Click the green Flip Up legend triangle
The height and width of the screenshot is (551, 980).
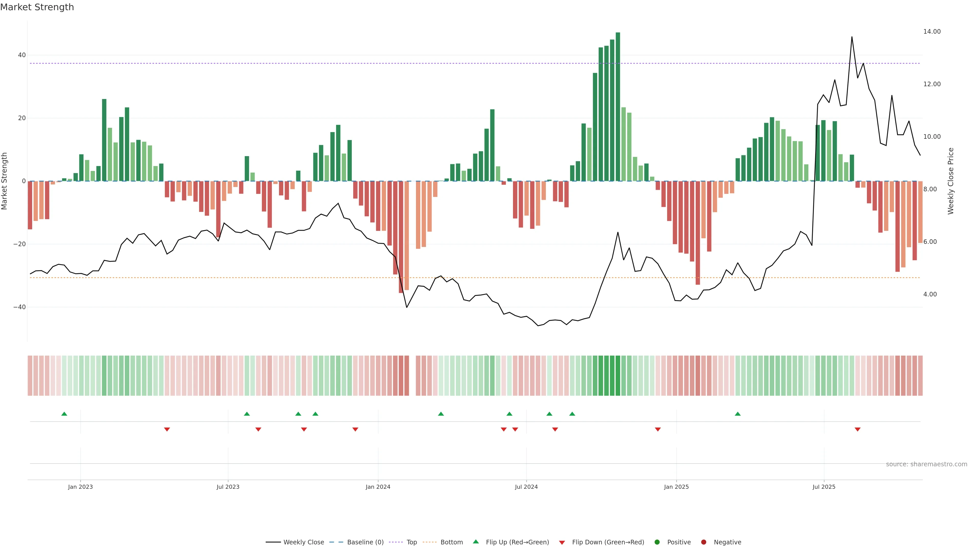[475, 542]
